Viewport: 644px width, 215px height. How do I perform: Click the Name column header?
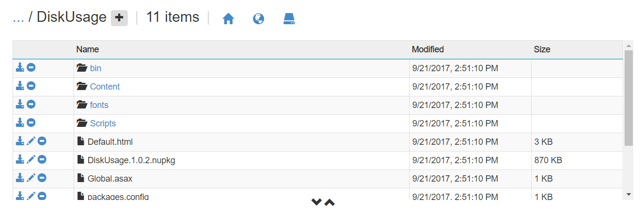coord(88,49)
